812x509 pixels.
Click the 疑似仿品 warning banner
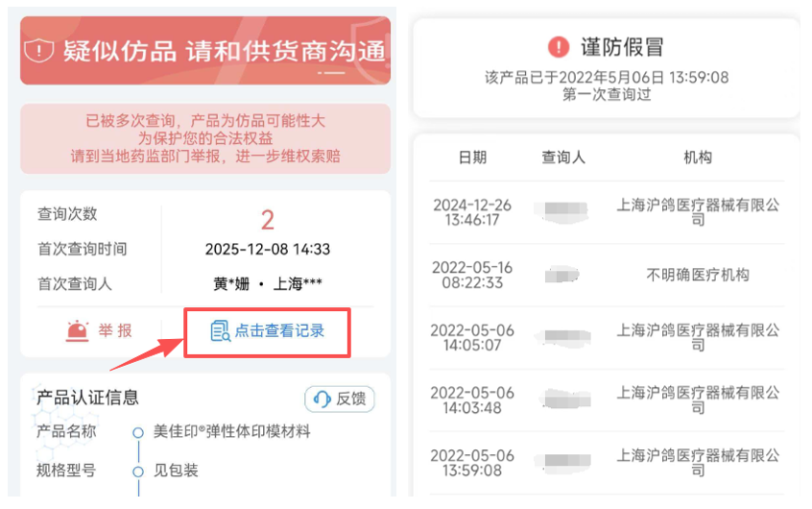(x=205, y=50)
